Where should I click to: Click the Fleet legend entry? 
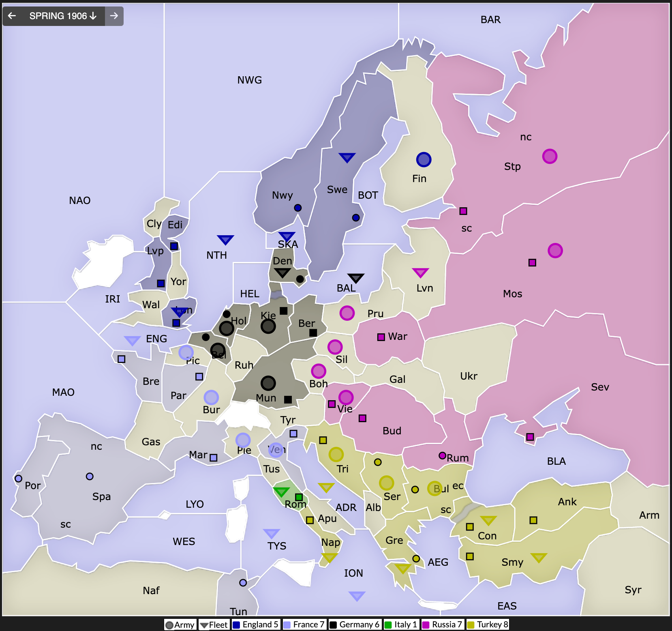pyautogui.click(x=214, y=625)
